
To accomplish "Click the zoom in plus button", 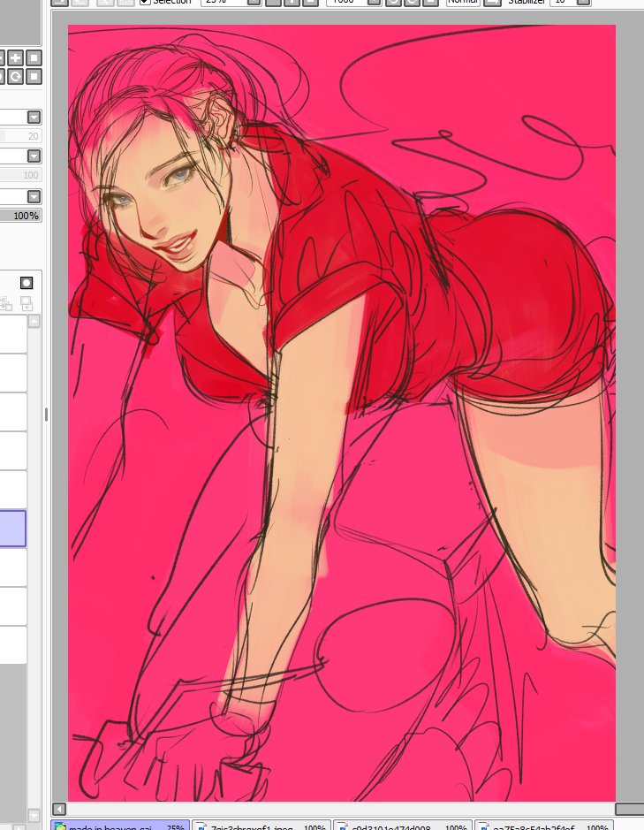I will (x=15, y=57).
